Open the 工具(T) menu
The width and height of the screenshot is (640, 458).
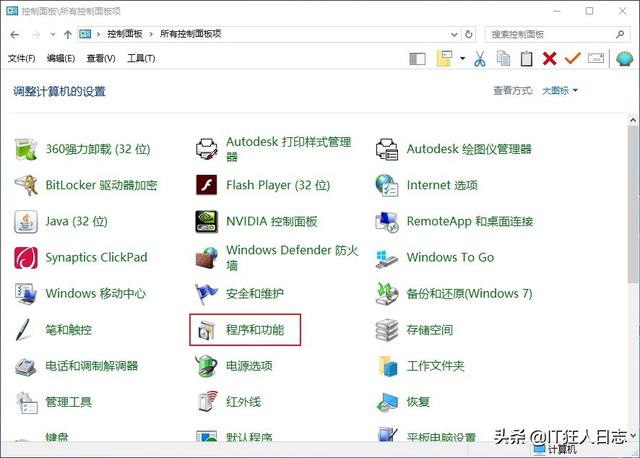pos(141,58)
